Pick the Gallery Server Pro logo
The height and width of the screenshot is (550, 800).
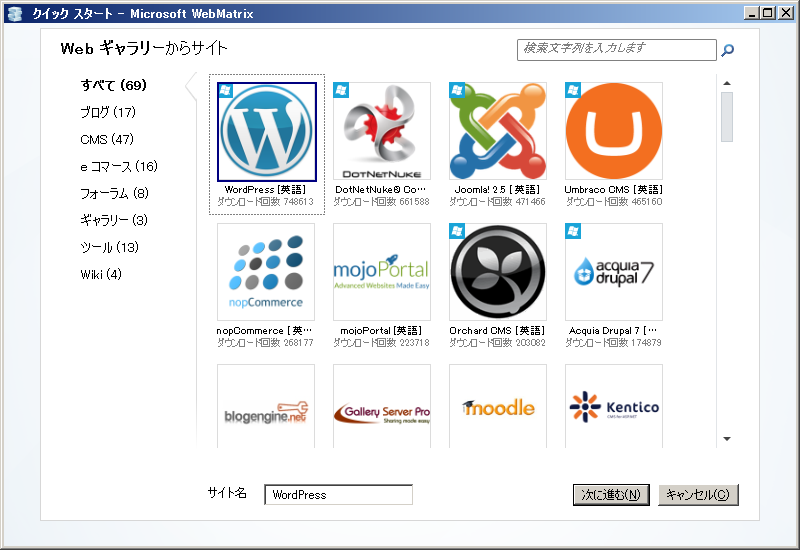pyautogui.click(x=382, y=406)
